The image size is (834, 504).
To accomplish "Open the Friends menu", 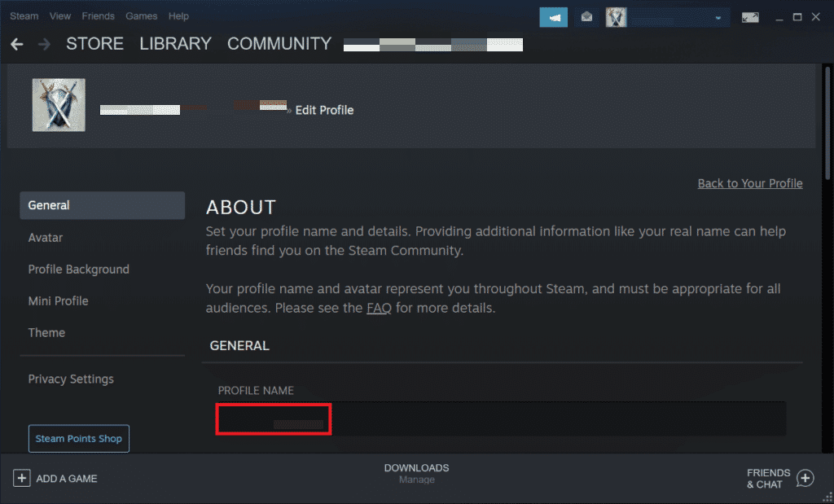I will click(x=98, y=16).
